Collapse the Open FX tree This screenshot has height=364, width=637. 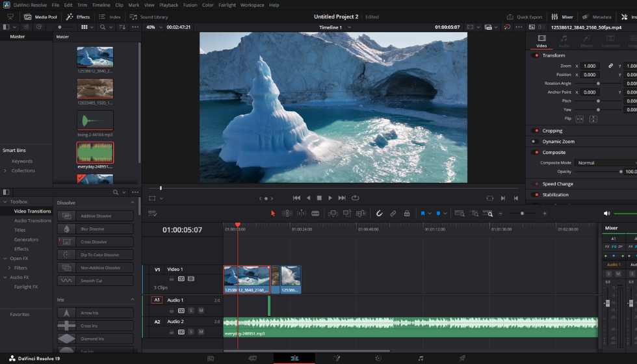point(5,259)
